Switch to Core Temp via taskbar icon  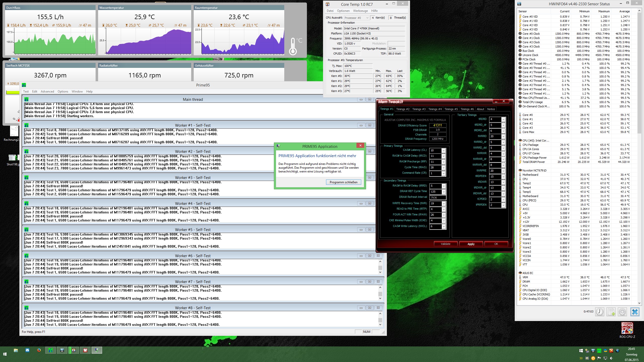pos(74,350)
